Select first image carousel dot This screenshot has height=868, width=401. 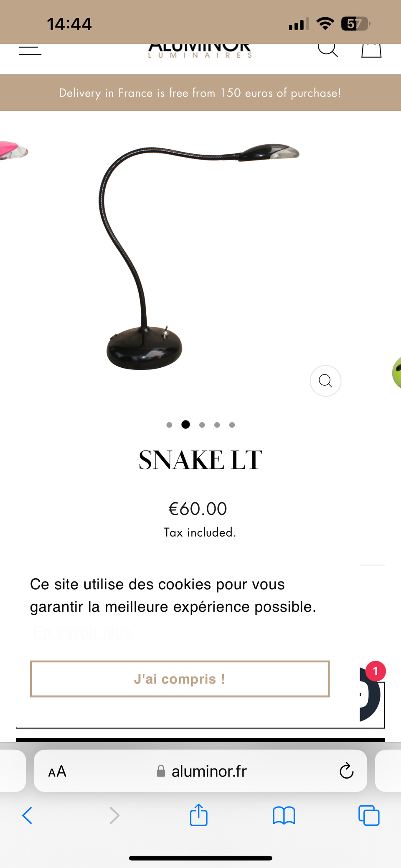169,425
